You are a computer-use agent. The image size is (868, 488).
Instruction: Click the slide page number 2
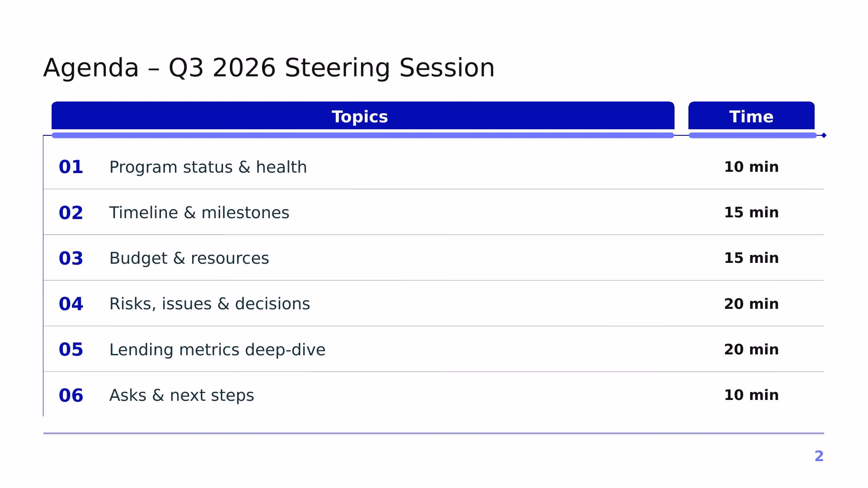coord(819,456)
